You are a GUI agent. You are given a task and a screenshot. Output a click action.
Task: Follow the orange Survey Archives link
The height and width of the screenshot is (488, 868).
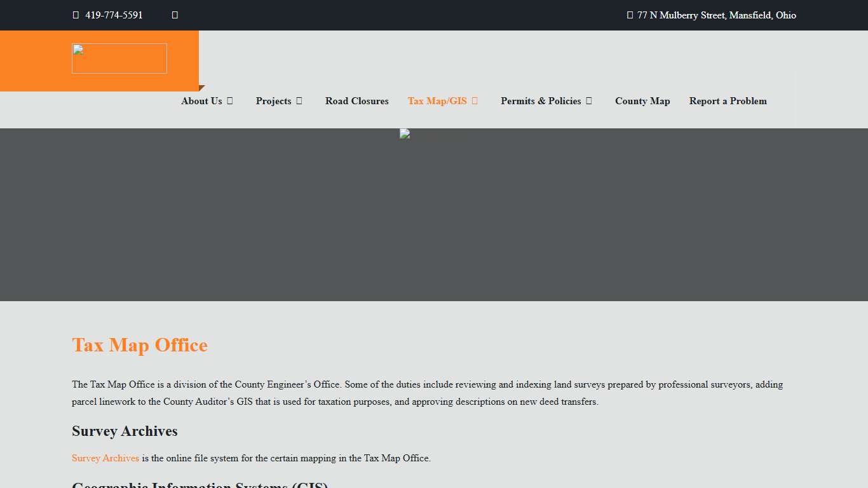coord(105,458)
